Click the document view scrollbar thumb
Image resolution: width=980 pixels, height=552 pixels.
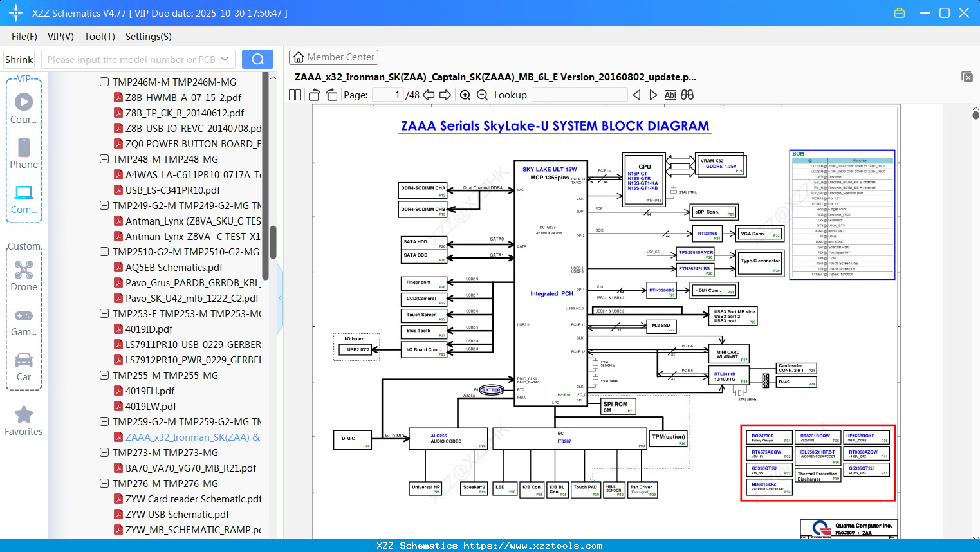(975, 115)
